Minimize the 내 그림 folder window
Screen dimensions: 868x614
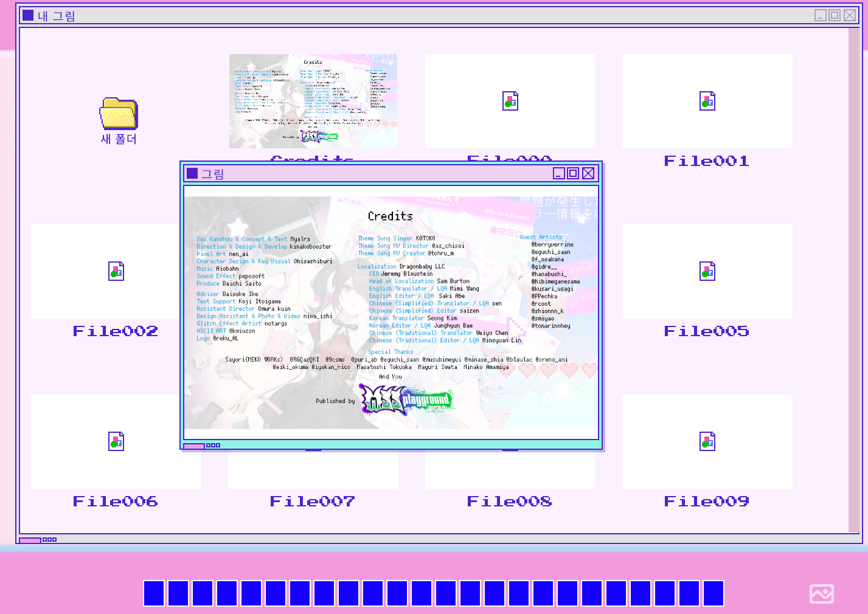(821, 15)
